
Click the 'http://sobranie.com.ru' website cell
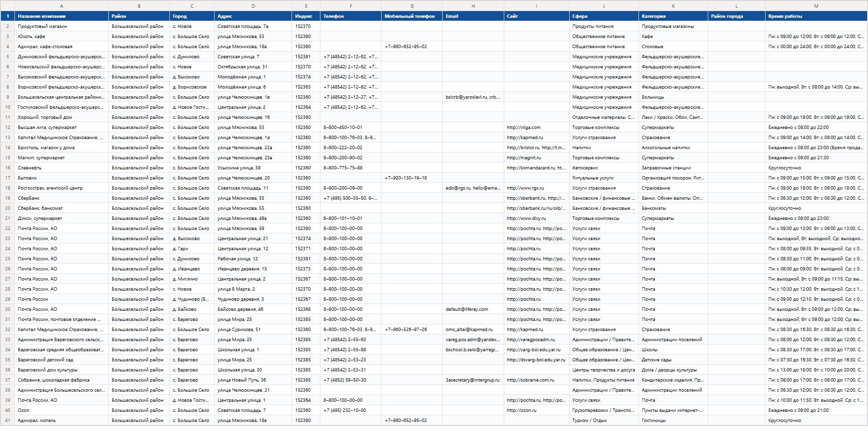pyautogui.click(x=536, y=380)
